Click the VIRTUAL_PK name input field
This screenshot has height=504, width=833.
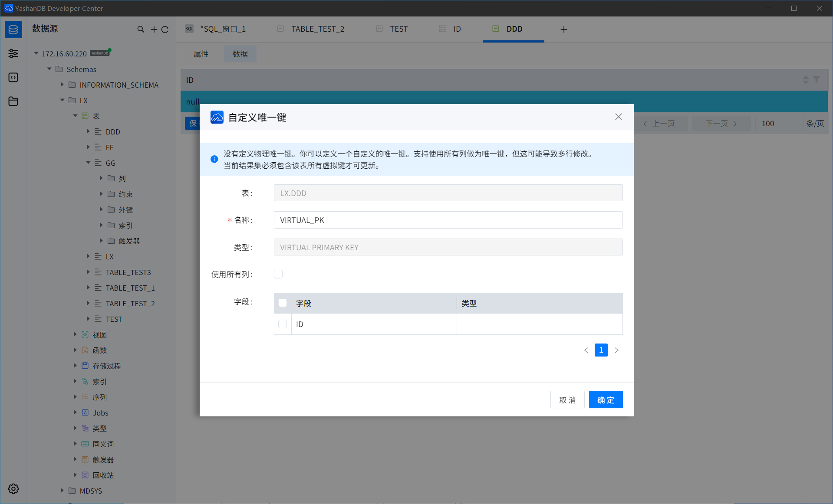[x=448, y=220]
